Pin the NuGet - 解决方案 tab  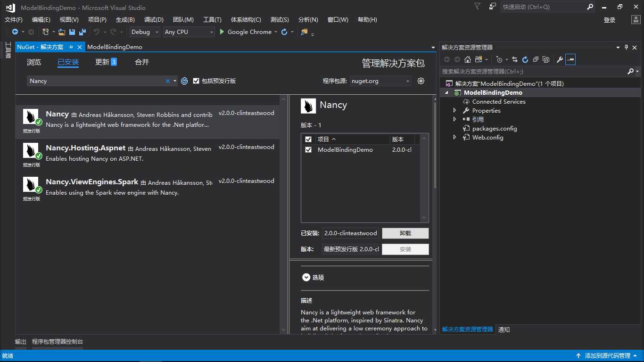[x=71, y=47]
